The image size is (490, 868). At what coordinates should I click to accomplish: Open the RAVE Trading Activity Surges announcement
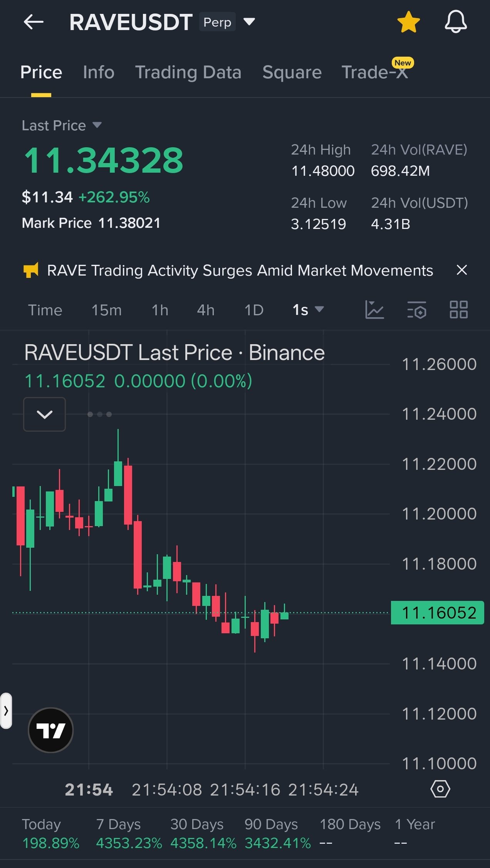pos(240,271)
